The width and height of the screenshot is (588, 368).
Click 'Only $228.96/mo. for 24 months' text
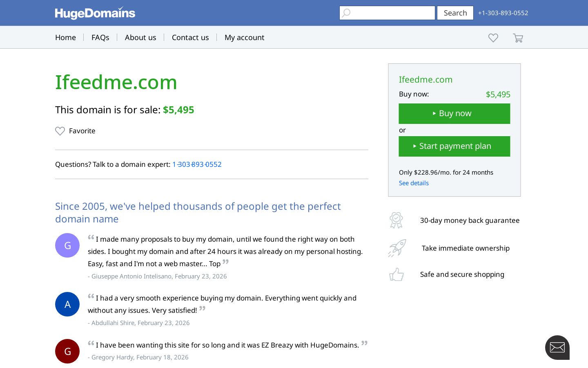coord(446,173)
